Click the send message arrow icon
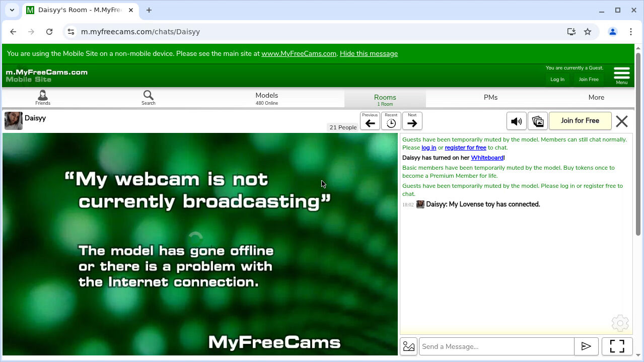 coord(586,346)
